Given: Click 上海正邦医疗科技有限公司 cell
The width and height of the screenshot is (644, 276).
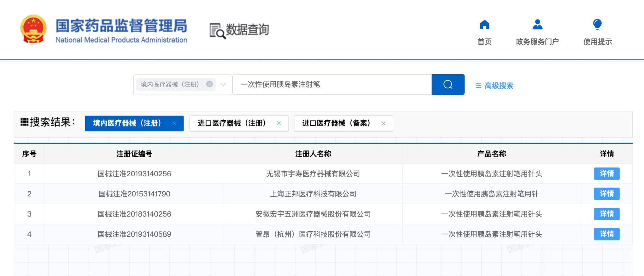Looking at the screenshot, I should (313, 194).
